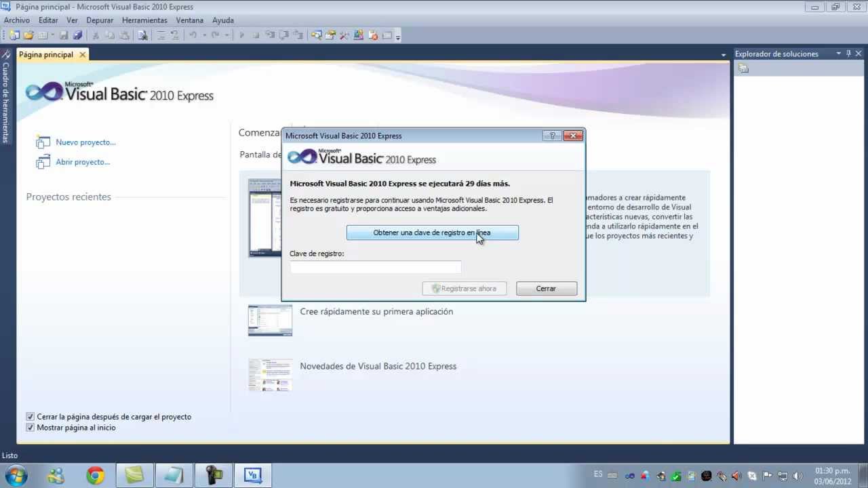Click the Visual Basic taskbar icon
868x488 pixels.
252,476
